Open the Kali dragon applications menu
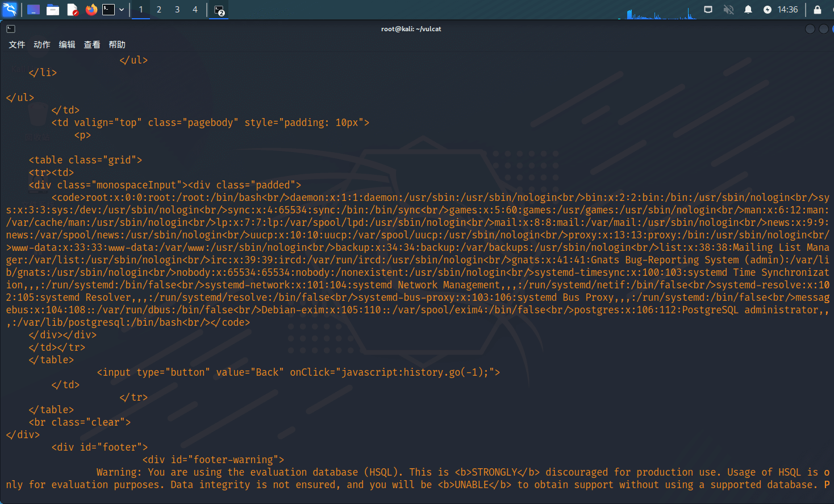This screenshot has height=504, width=834. pyautogui.click(x=10, y=10)
